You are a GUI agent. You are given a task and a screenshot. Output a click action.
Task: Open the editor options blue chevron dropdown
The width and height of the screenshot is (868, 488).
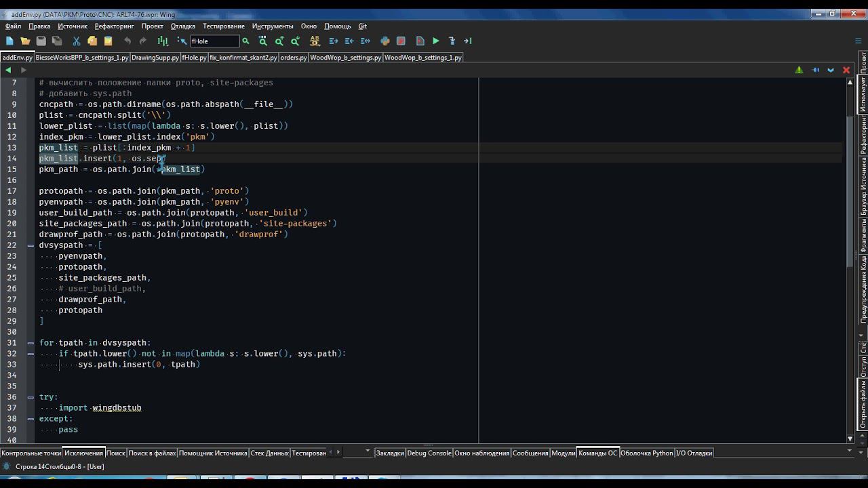click(831, 70)
